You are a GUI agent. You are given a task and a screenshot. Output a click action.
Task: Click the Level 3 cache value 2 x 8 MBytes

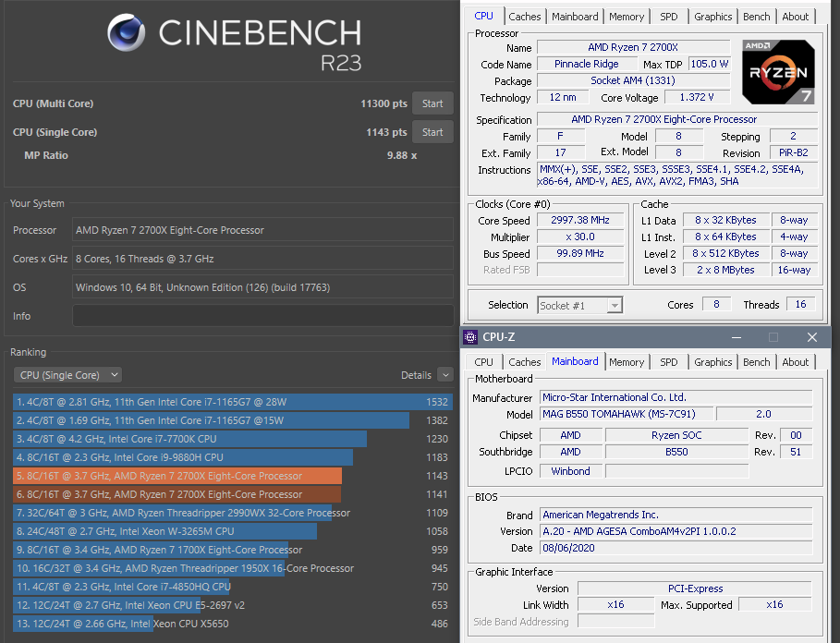coord(726,270)
